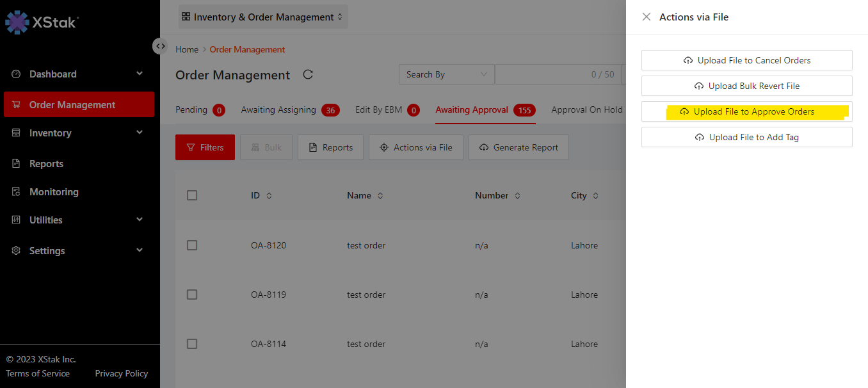Viewport: 868px width, 388px height.
Task: Tick the checkbox for order OA-8120
Action: (192, 245)
